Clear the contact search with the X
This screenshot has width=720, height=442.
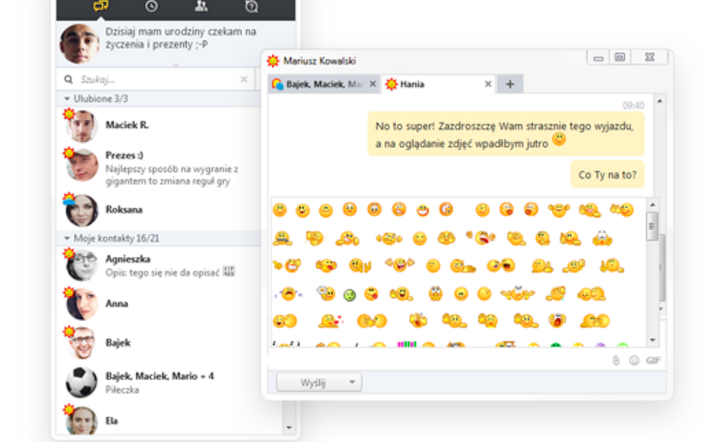(x=244, y=79)
